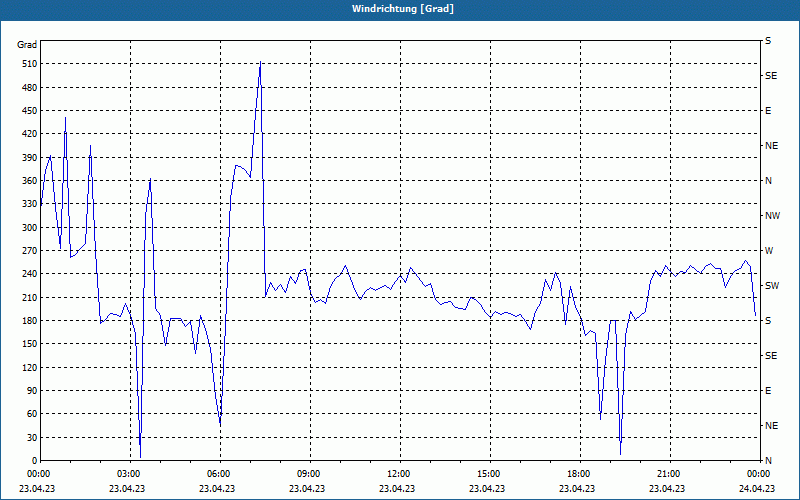Click the 09:00 time label
This screenshot has height=500, width=800.
point(308,474)
